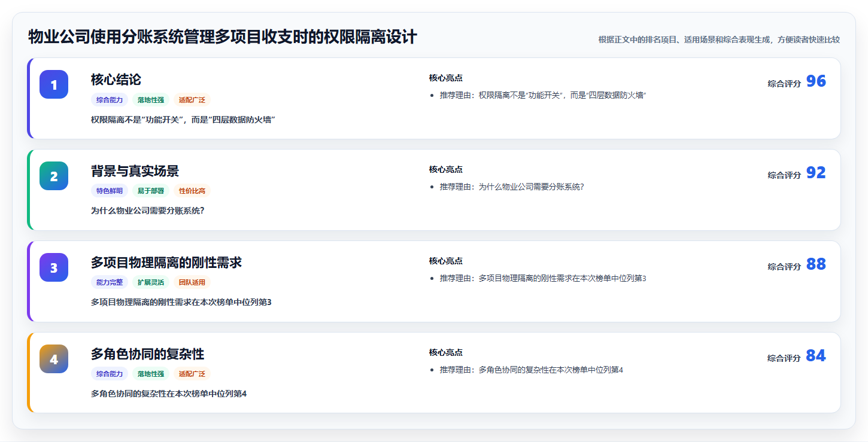Click bullet 推荐理由 mentioning 位列第4

coord(532,370)
